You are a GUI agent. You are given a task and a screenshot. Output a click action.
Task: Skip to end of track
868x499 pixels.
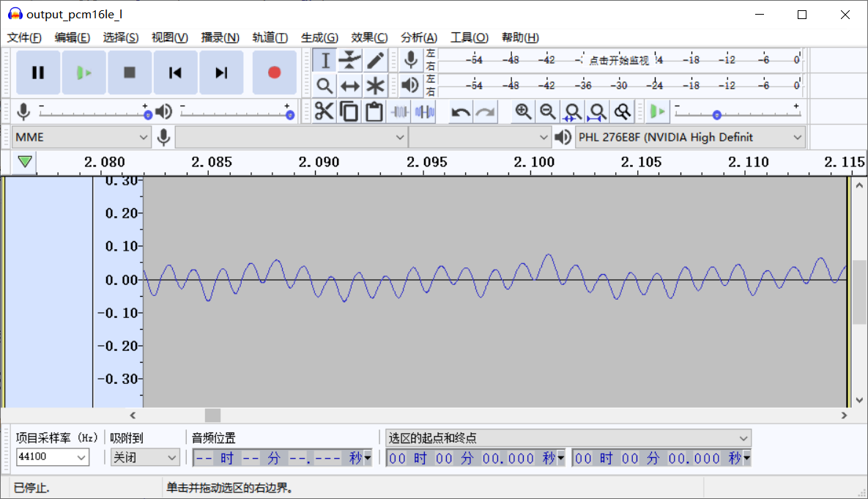221,73
